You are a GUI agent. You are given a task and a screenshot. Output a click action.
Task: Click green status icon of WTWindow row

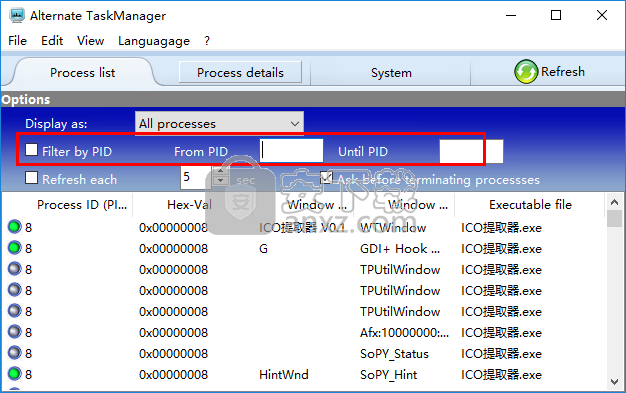pos(14,227)
